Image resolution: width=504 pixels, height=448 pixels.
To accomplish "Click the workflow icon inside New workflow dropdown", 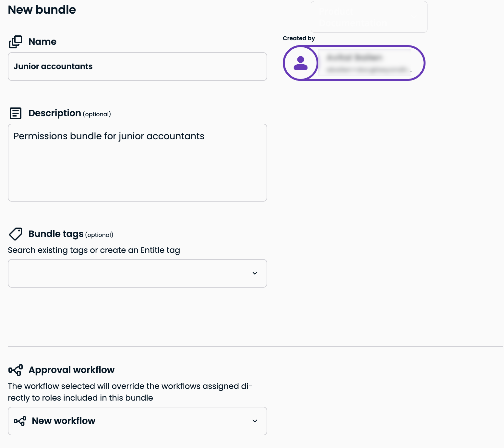I will pos(20,421).
